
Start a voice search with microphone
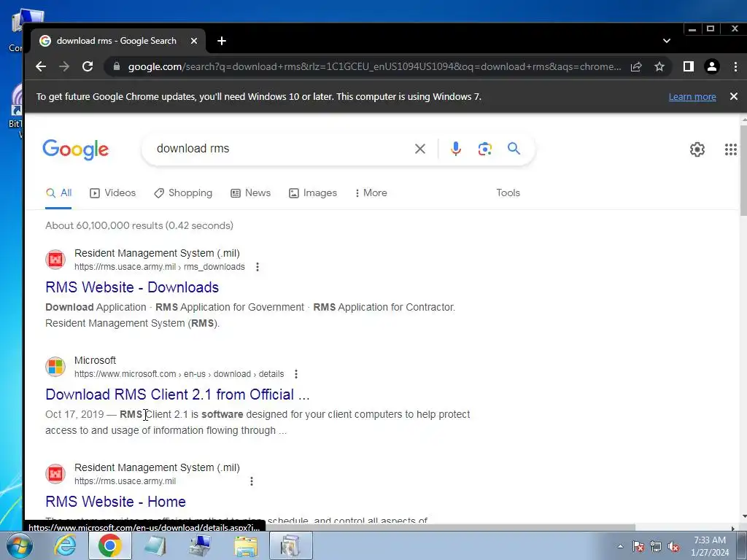pyautogui.click(x=455, y=149)
